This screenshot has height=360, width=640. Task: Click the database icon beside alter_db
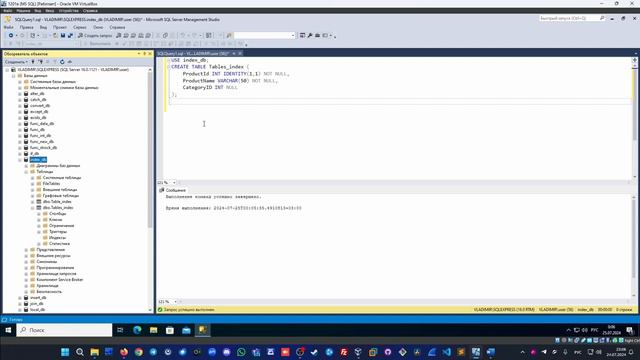click(26, 93)
